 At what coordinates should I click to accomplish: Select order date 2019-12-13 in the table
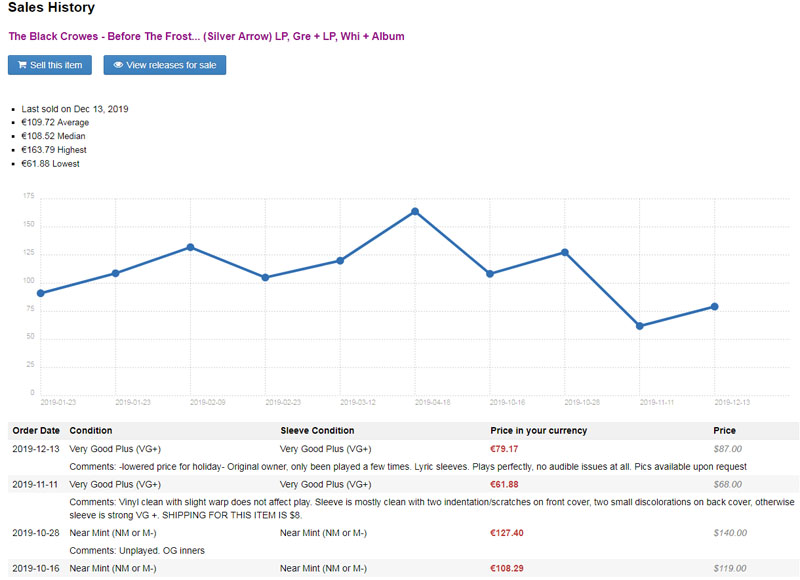pos(36,449)
